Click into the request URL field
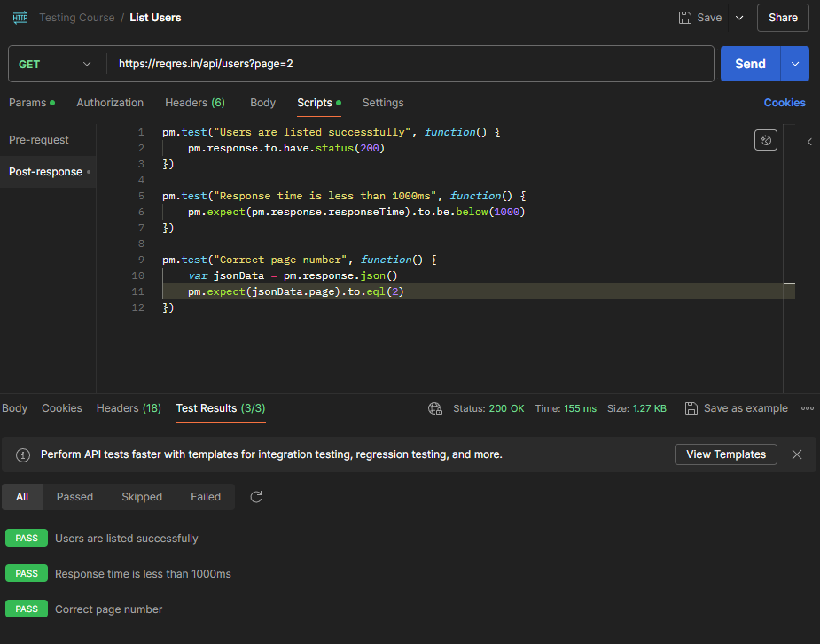Screen dimensions: 820x644 coord(410,64)
